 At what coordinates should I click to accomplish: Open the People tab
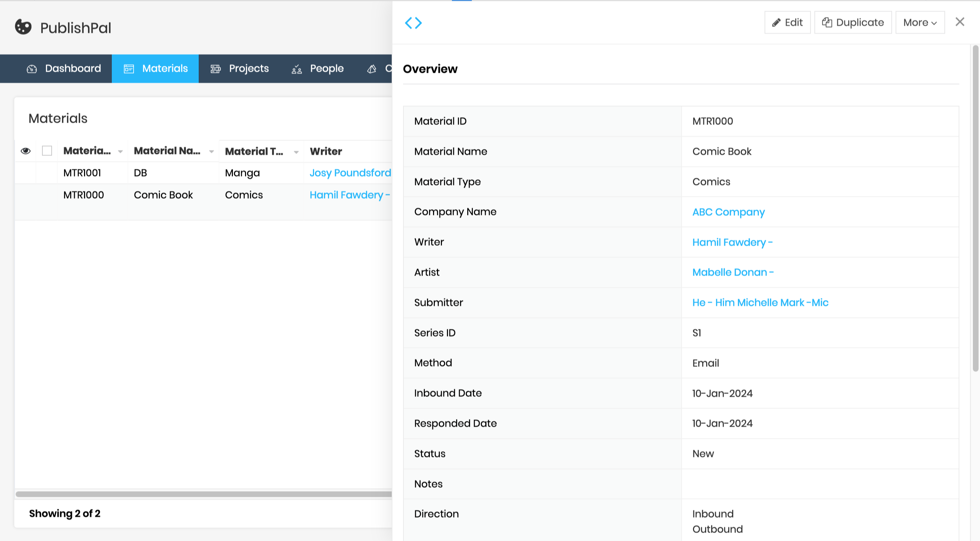tap(318, 68)
